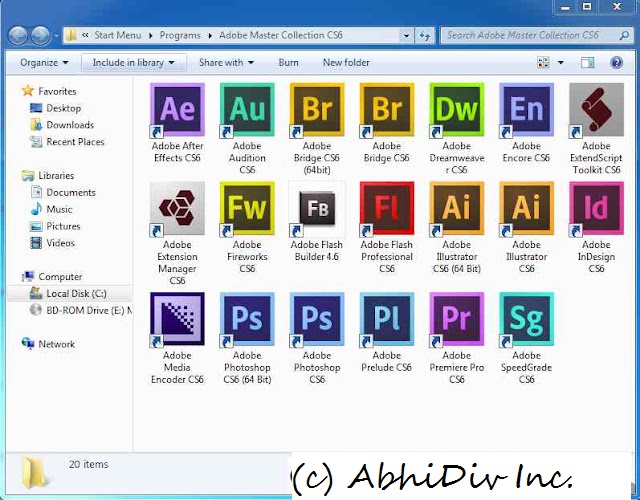Expand hidden breadcrumb path chevrons

pyautogui.click(x=85, y=35)
